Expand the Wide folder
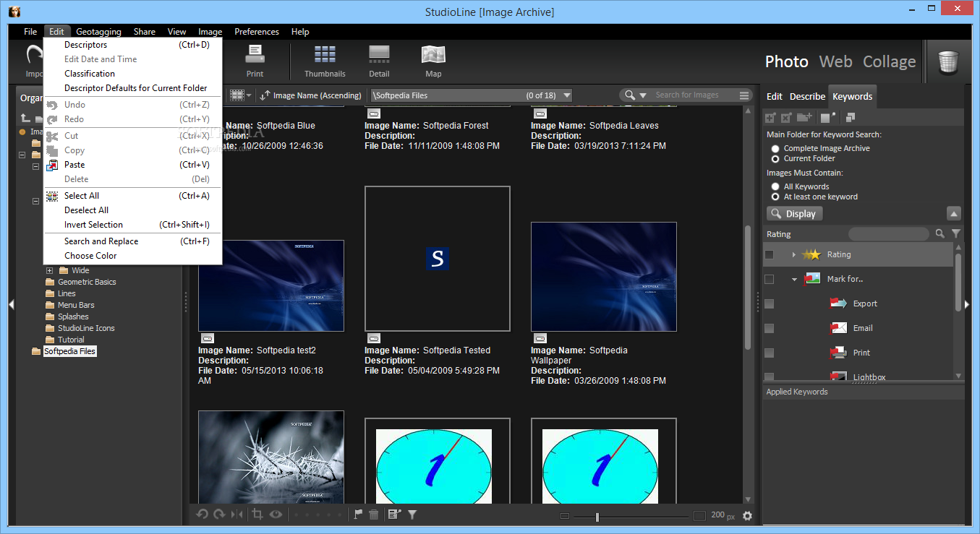The image size is (980, 534). [50, 270]
